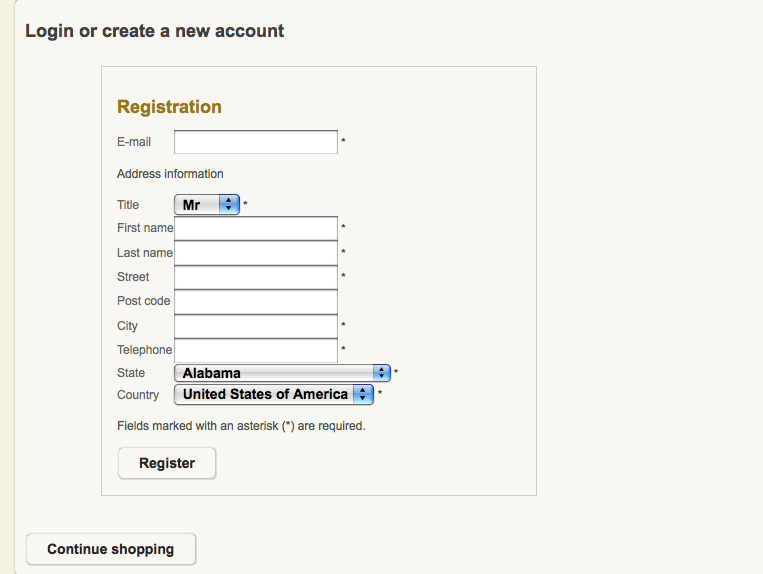Click the required fields asterisk note
The image size is (763, 574).
[241, 426]
